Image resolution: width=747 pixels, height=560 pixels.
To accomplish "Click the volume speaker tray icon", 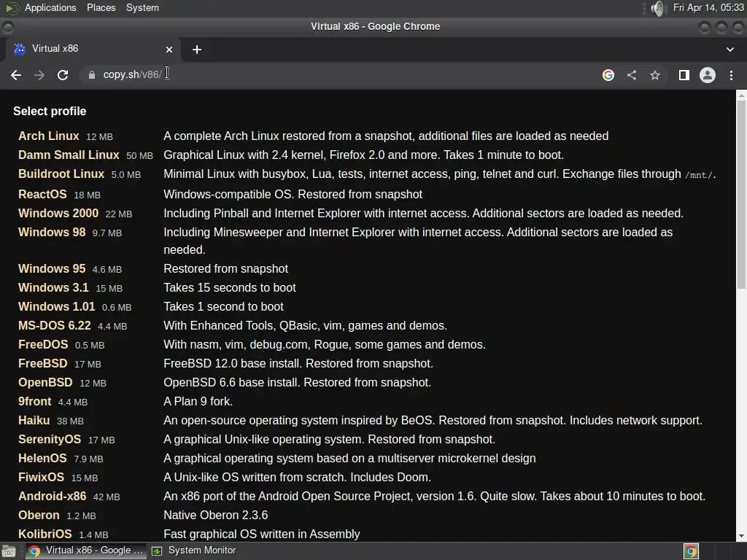I will 657,8.
